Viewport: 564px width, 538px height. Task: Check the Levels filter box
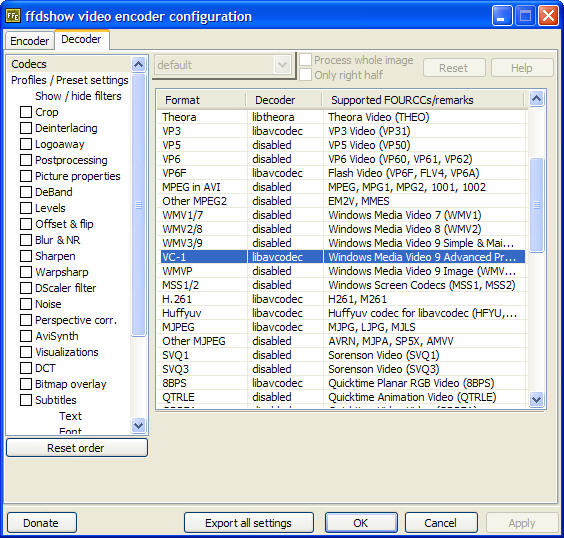pos(26,208)
